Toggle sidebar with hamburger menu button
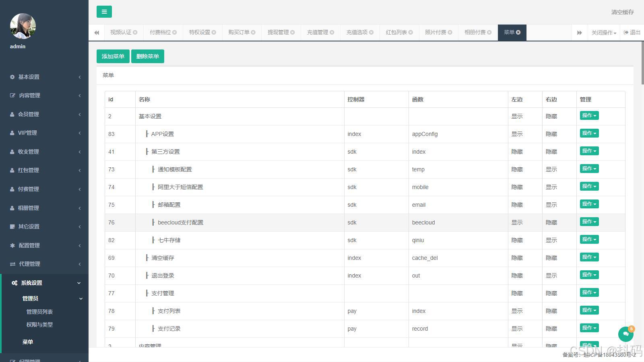Viewport: 644px width, 362px height. point(104,12)
